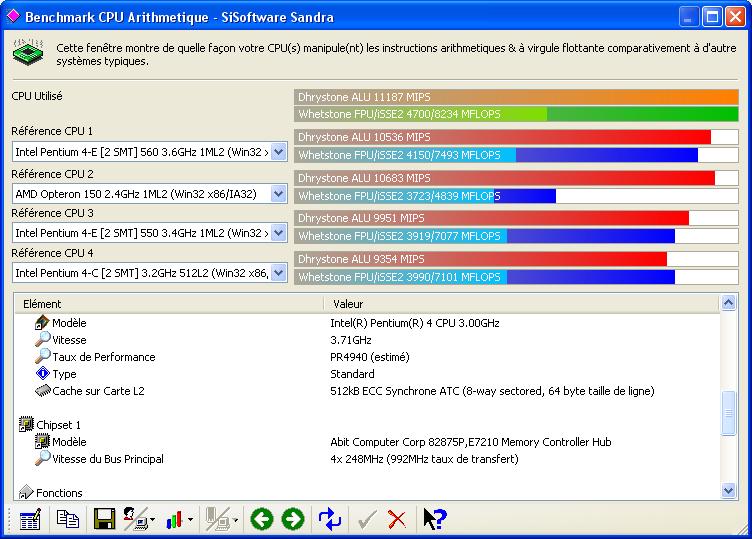Click the list scrollbar thumb

[728, 413]
